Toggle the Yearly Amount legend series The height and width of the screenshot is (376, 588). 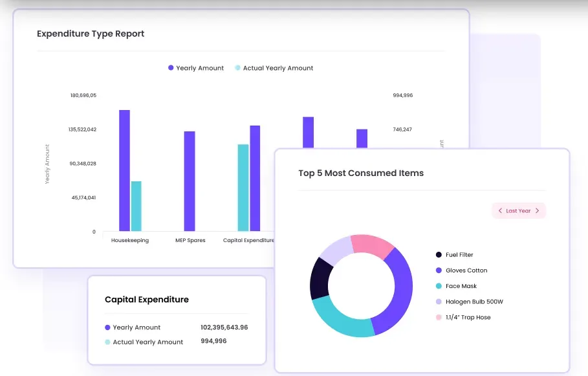[196, 68]
